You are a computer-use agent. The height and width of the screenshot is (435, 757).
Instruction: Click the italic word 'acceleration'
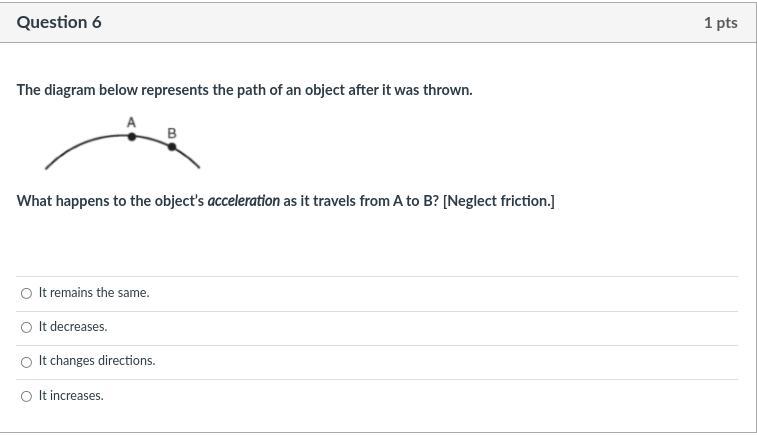pos(243,201)
